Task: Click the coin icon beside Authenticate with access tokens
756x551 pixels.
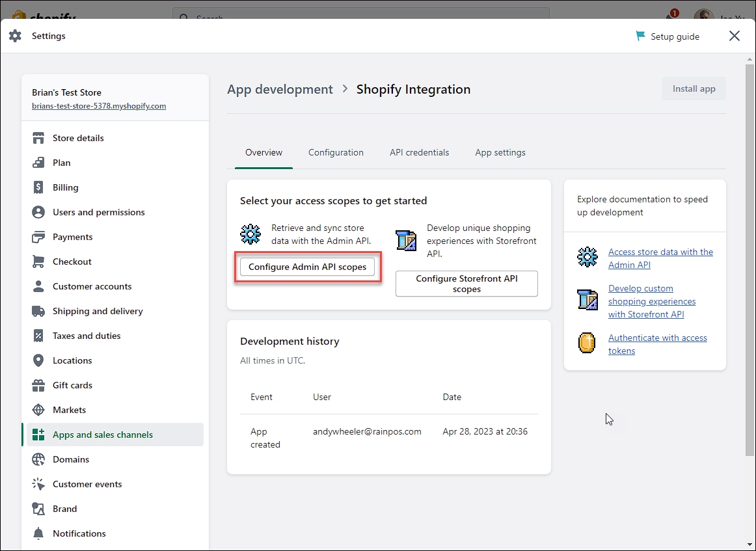Action: pos(587,343)
